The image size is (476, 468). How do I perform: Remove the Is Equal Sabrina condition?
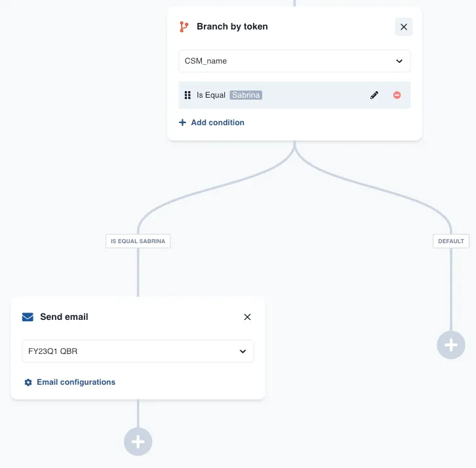397,95
